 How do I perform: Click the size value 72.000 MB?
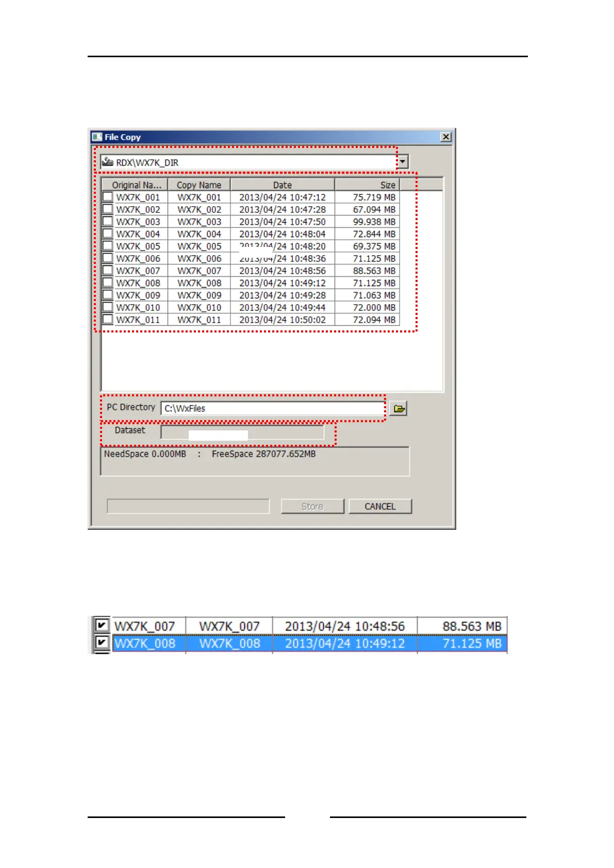pos(374,307)
